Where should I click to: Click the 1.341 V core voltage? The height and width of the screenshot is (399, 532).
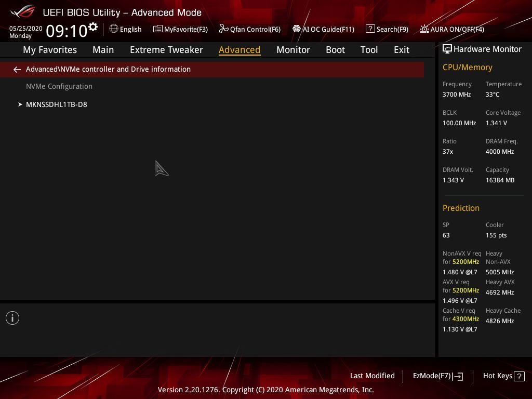coord(496,123)
